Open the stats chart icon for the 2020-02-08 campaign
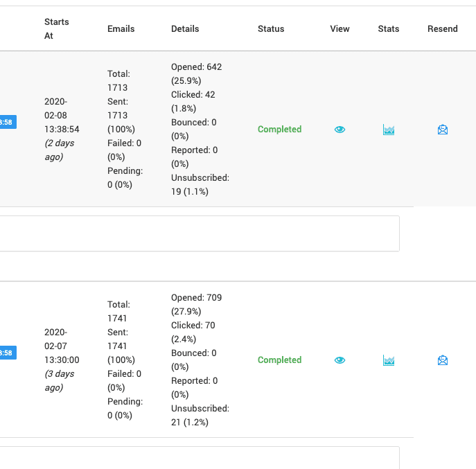The height and width of the screenshot is (469, 476). [x=389, y=130]
